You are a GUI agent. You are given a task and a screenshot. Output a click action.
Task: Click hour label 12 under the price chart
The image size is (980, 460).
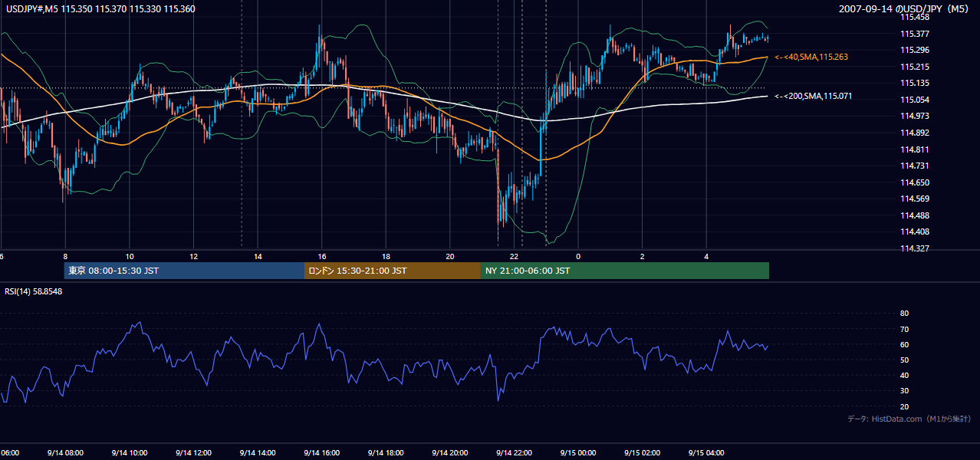click(x=194, y=256)
